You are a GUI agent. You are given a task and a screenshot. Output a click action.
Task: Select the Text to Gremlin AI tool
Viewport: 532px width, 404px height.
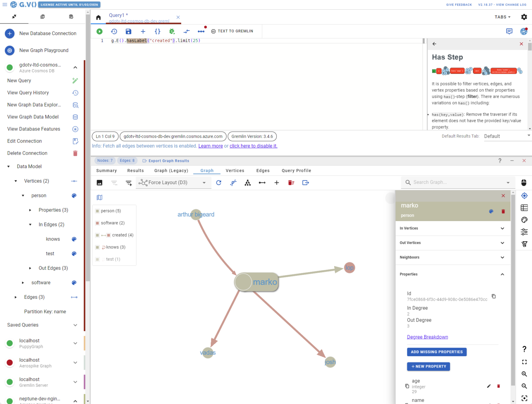pos(232,31)
